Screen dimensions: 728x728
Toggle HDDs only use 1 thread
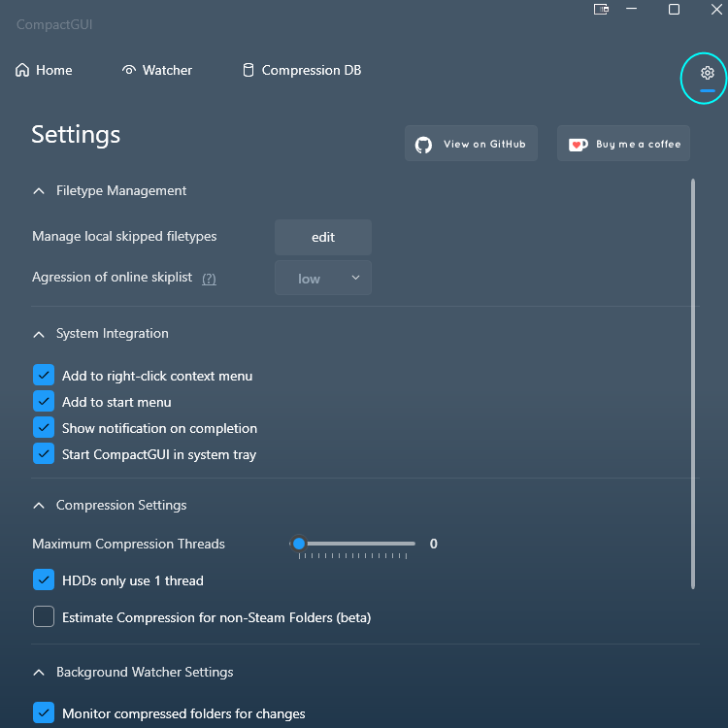click(44, 579)
